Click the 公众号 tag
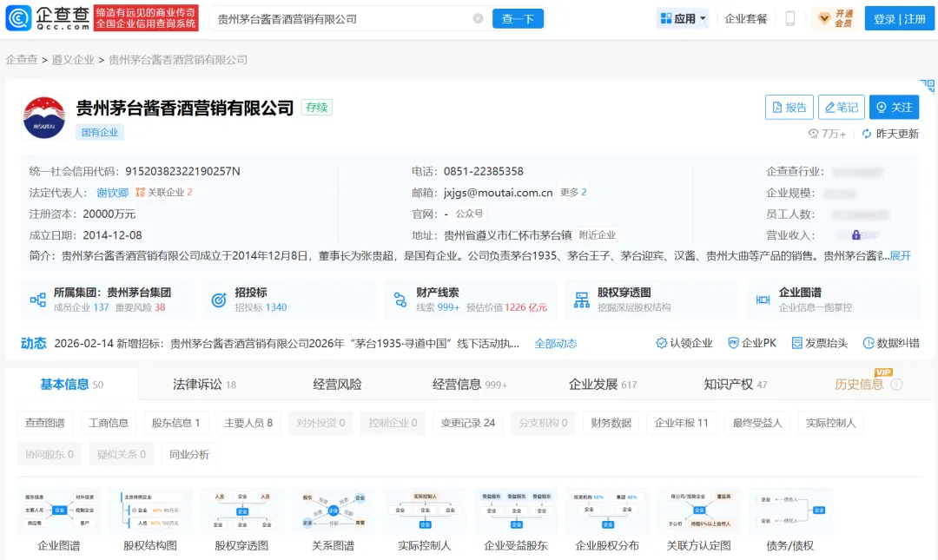The width and height of the screenshot is (938, 560). click(x=469, y=214)
